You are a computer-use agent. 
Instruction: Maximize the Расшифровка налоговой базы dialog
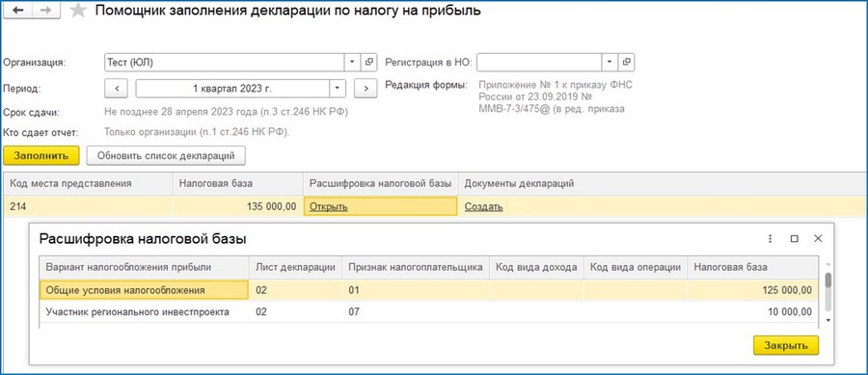coord(795,238)
